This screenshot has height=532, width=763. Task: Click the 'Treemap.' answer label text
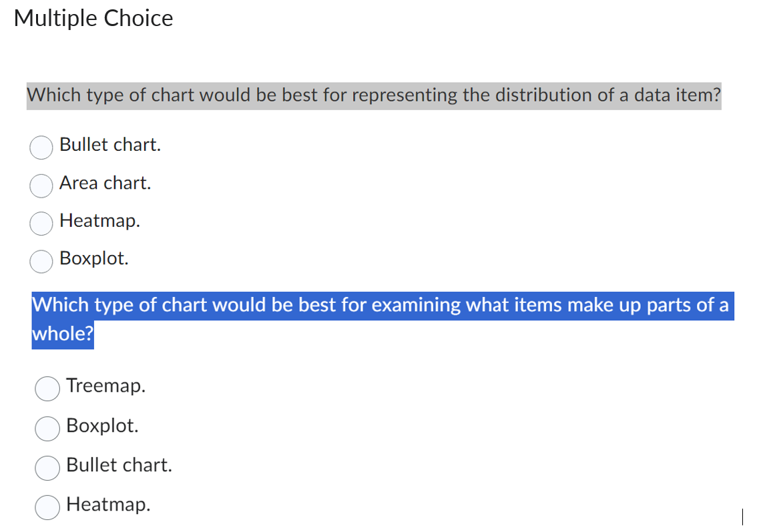[x=106, y=386]
